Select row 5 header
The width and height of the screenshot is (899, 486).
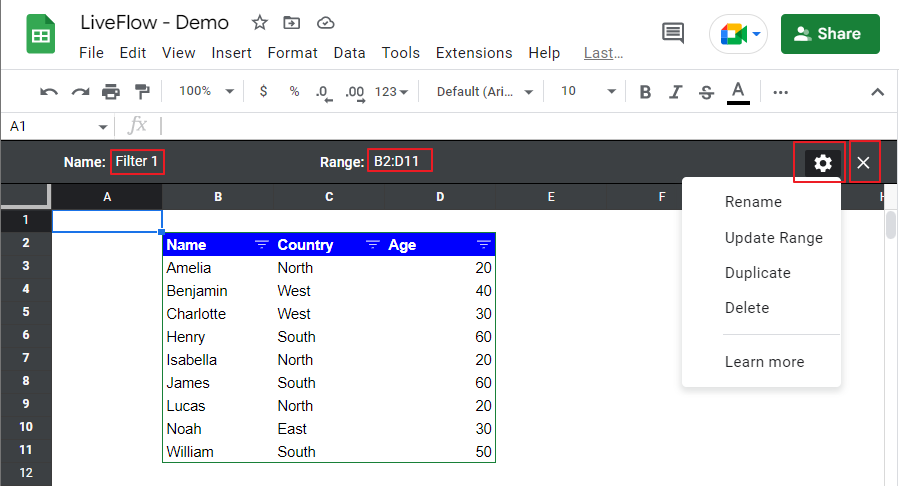26,312
